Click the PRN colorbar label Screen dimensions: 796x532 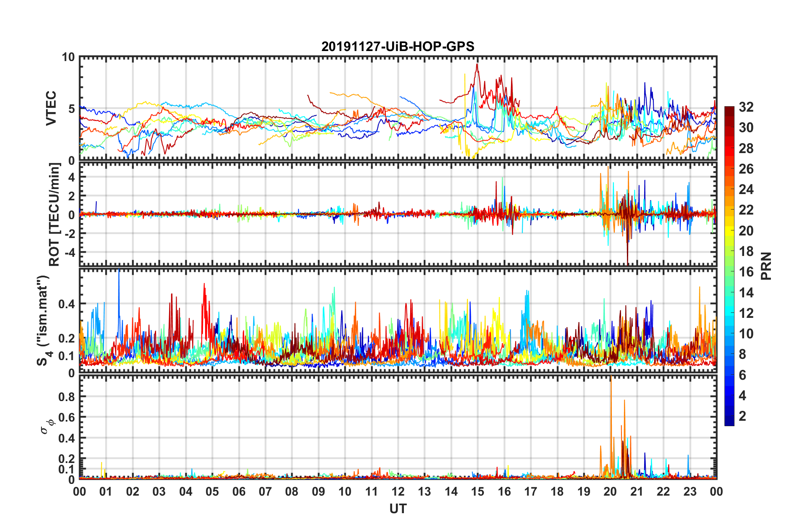tap(766, 266)
